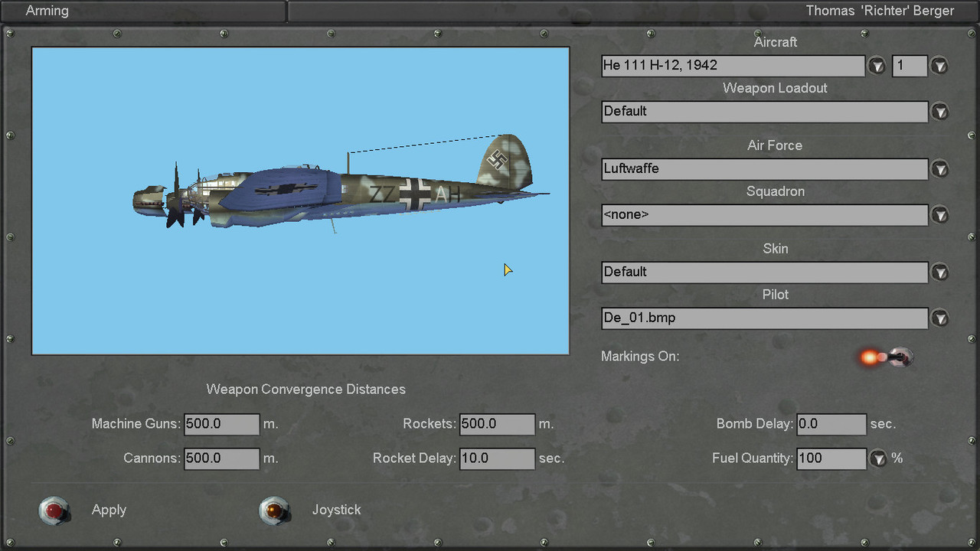
Task: Open the Squadron dropdown arrow
Action: (939, 215)
